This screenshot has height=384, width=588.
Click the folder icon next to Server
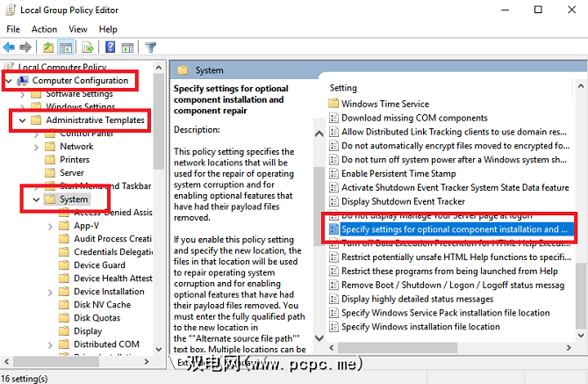coord(50,173)
